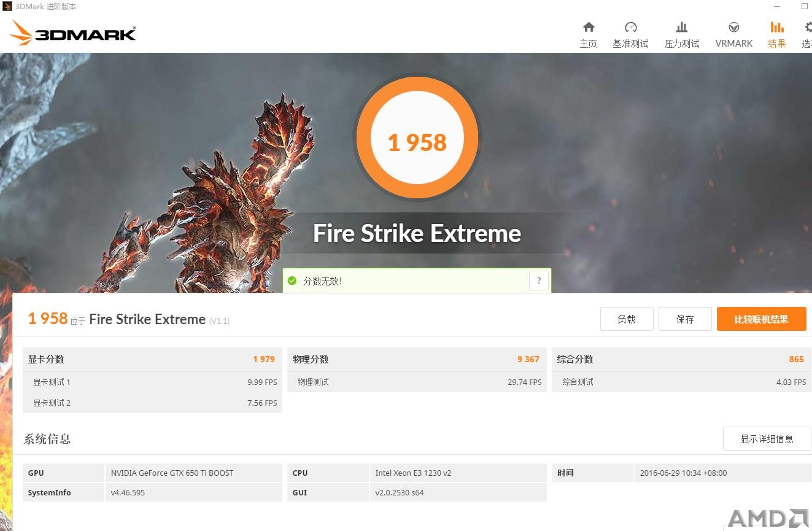This screenshot has height=531, width=812.
Task: Click the GUI label cell
Action: (328, 492)
